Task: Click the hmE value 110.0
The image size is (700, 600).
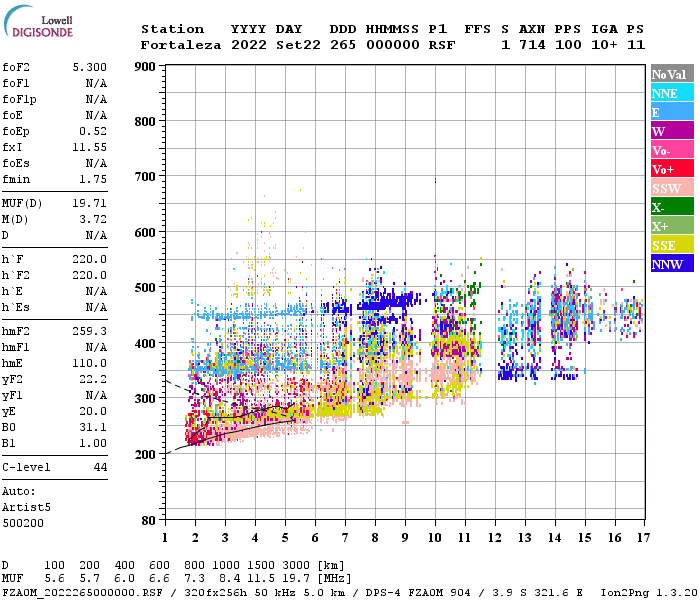Action: pyautogui.click(x=90, y=363)
